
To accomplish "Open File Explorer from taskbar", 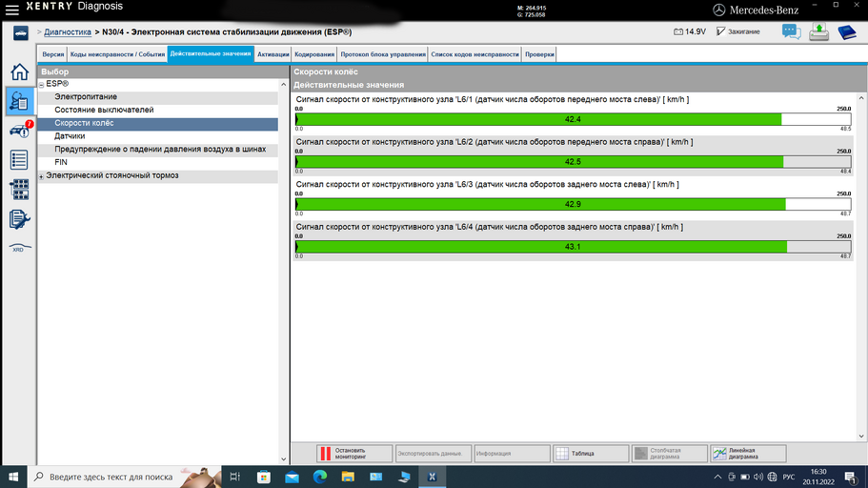I will pyautogui.click(x=348, y=477).
